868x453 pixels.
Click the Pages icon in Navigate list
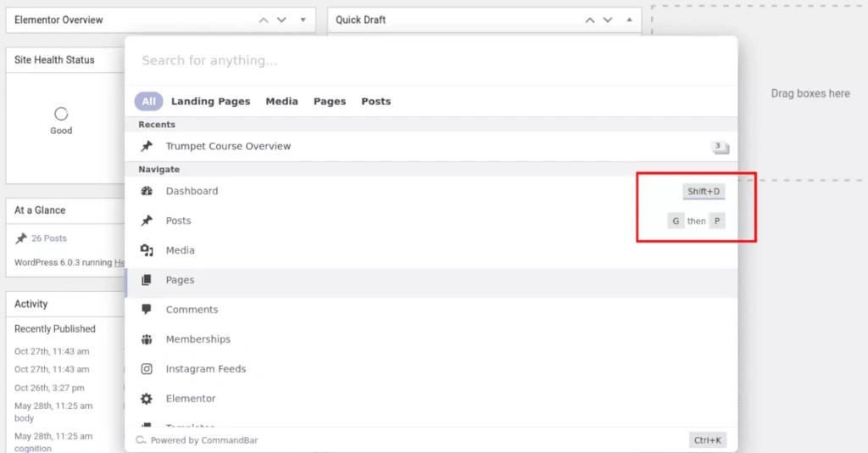pos(147,281)
